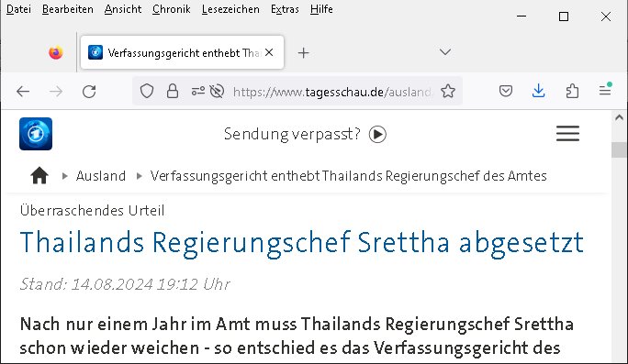This screenshot has height=364, width=628.
Task: Save page to Pocket
Action: point(506,91)
